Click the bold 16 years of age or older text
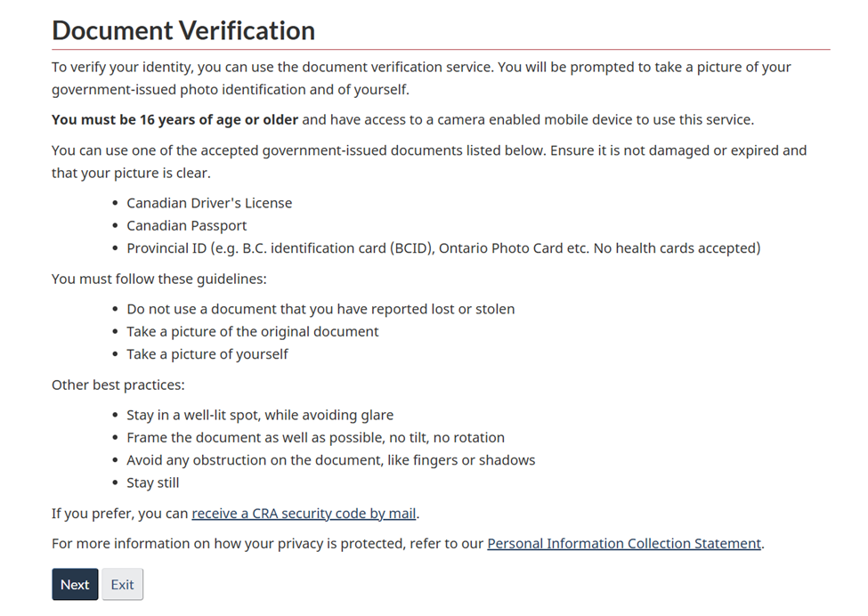868x616 pixels. click(174, 120)
